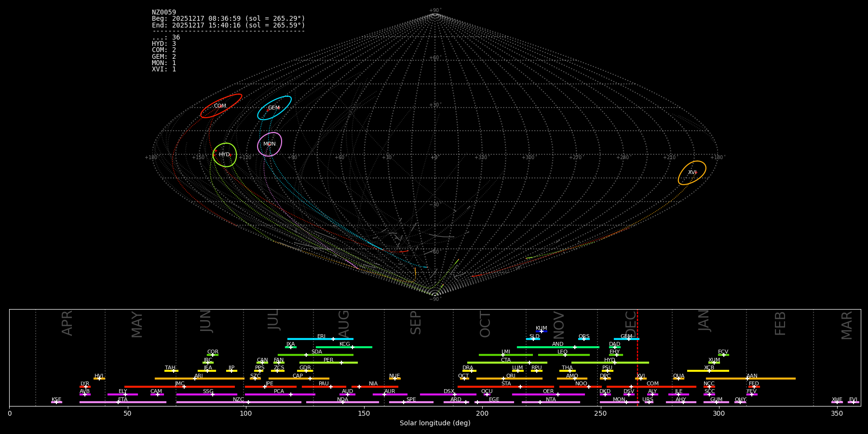Select the green HYD radiant circle on sky map
This screenshot has height=434, width=868.
(x=225, y=155)
